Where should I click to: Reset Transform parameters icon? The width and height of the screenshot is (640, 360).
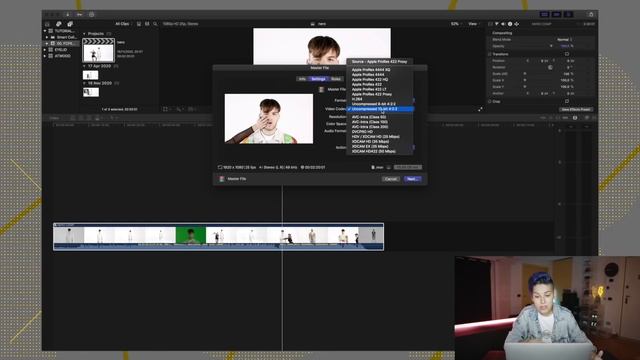(x=567, y=54)
